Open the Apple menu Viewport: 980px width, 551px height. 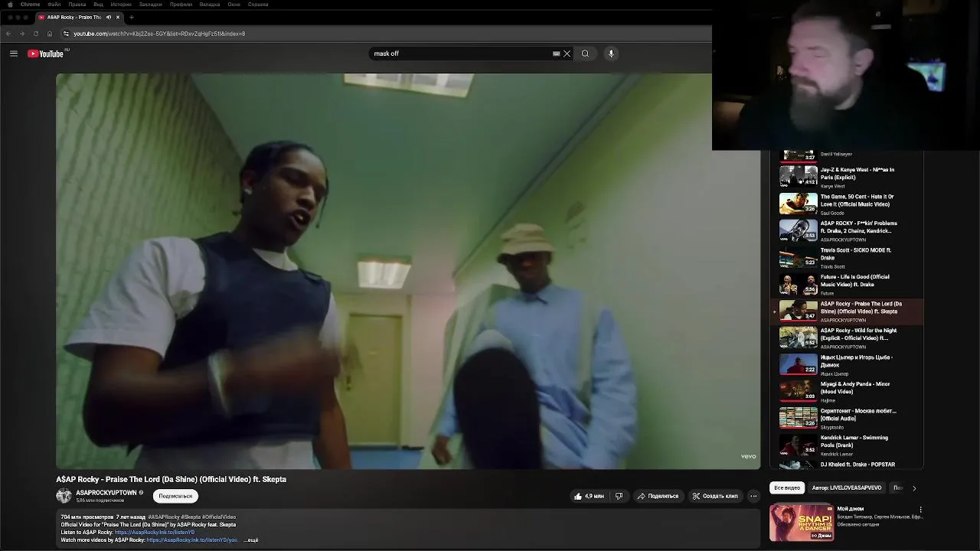10,5
